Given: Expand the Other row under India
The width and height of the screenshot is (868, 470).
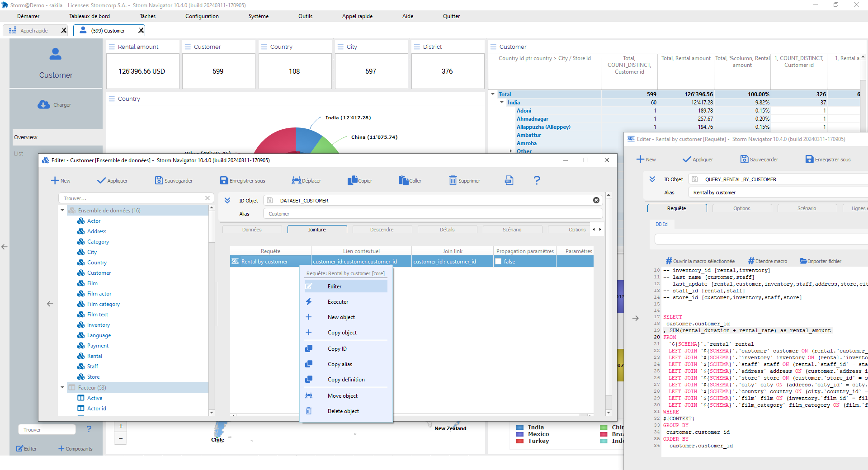Looking at the screenshot, I should click(x=511, y=151).
